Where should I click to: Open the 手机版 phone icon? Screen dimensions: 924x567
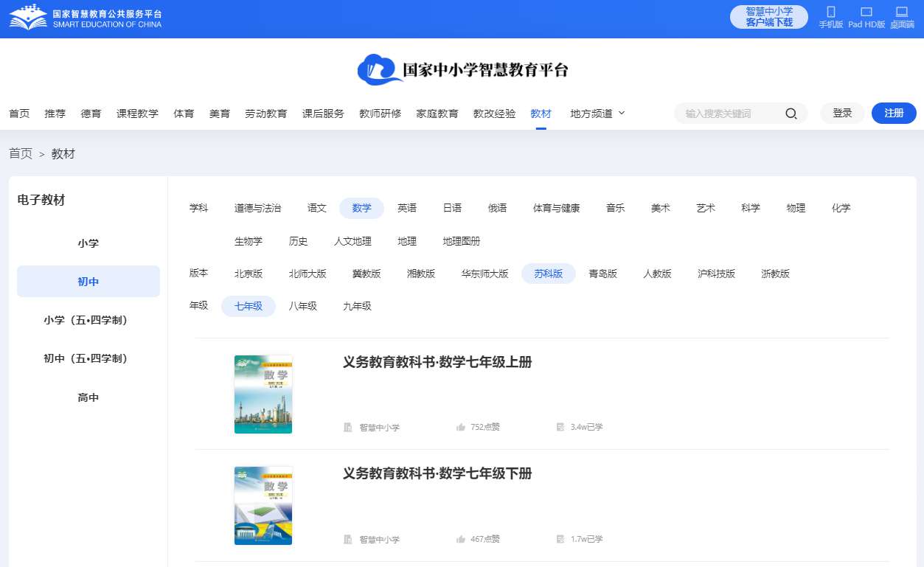click(x=831, y=12)
